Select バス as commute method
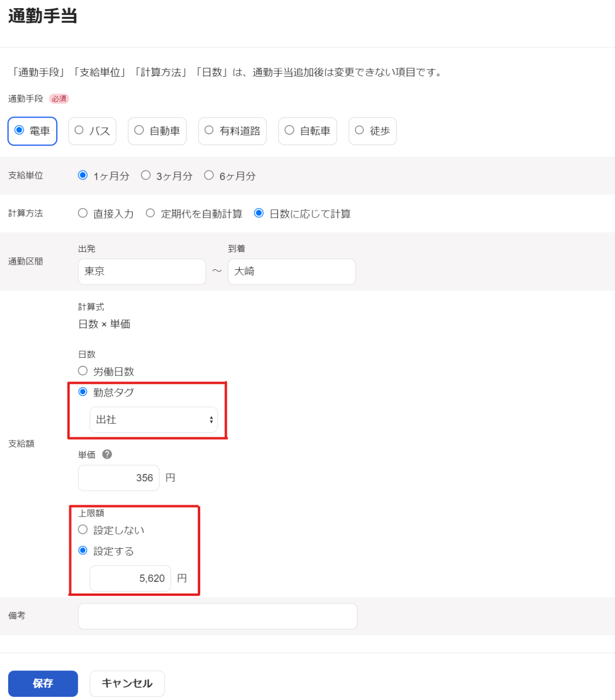Screen dimensions: 615x700 pos(92,131)
